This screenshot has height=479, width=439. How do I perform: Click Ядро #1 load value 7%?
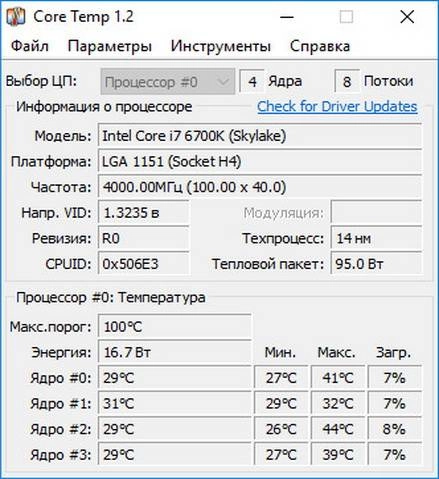click(395, 404)
